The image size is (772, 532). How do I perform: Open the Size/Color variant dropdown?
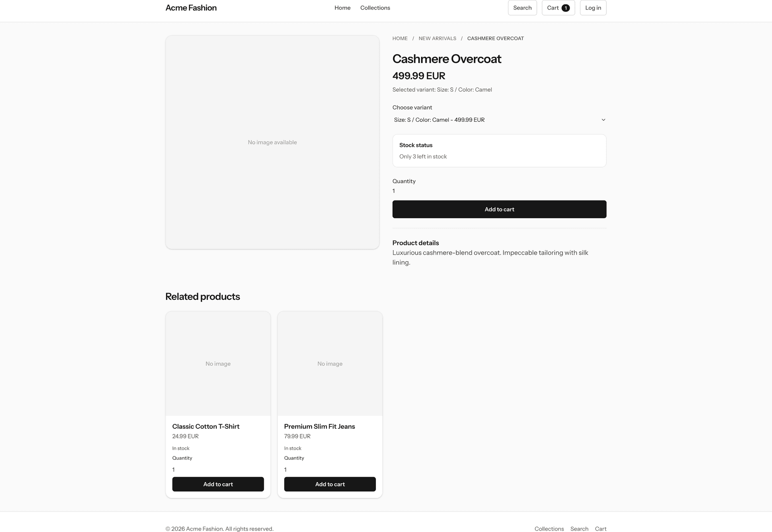(x=499, y=119)
